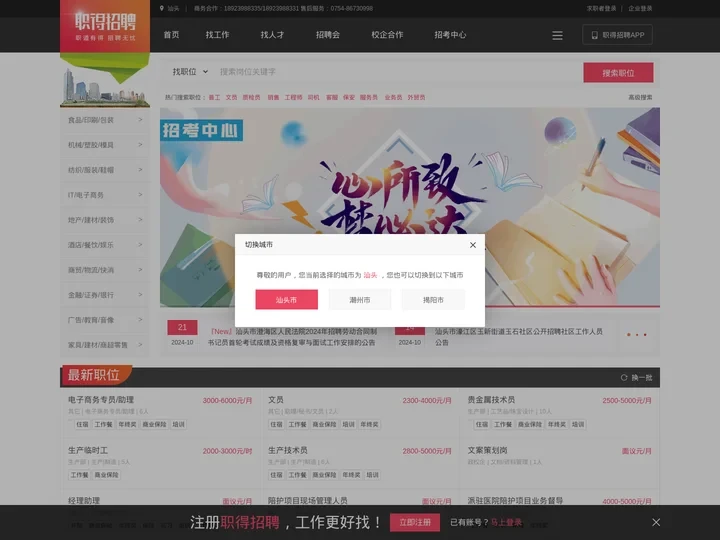Expand 家具/建材/商超零售 category
720x540 pixels.
105,345
